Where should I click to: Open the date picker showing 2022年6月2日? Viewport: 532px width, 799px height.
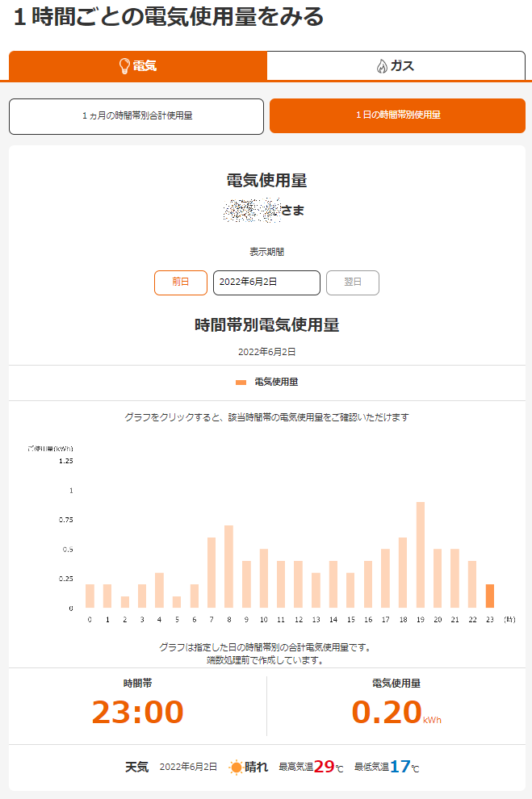coord(266,282)
